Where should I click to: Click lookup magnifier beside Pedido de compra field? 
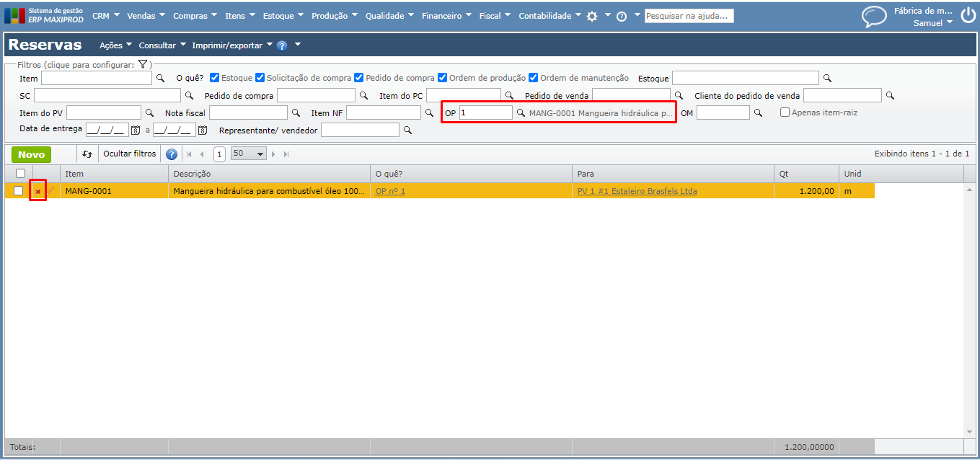(x=363, y=95)
